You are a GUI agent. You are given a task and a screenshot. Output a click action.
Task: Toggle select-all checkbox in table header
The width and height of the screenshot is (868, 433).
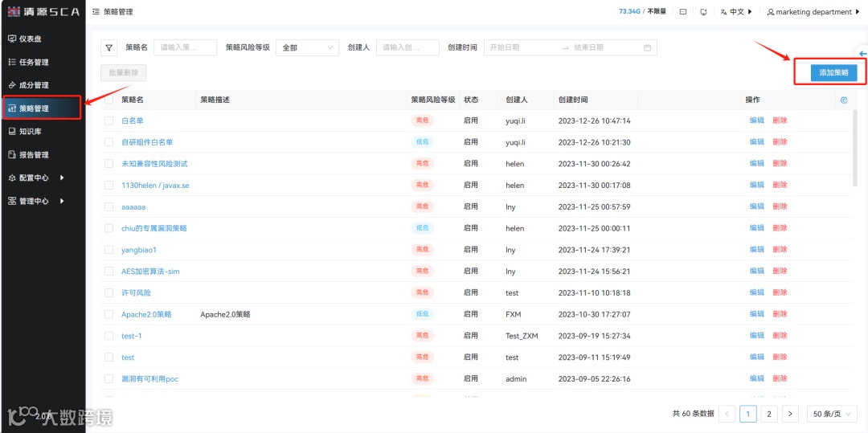point(109,100)
